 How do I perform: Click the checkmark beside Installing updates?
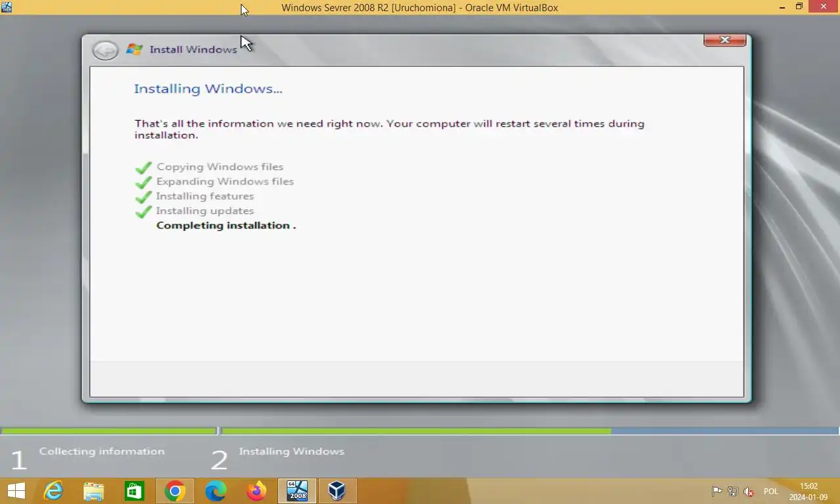(144, 211)
